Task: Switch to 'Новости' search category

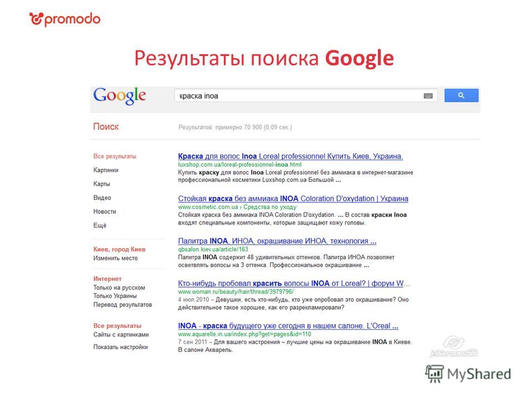Action: coord(105,211)
